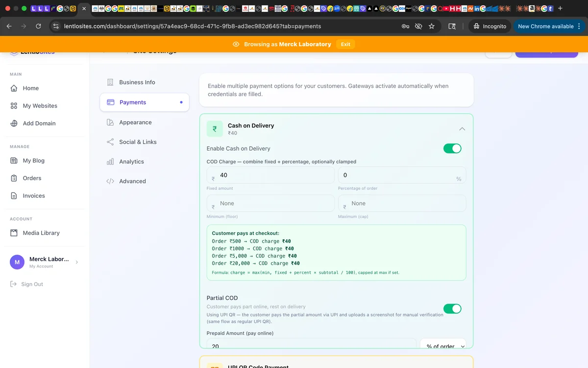Open Chrome's three-dot menu
Image resolution: width=588 pixels, height=368 pixels.
click(x=580, y=26)
